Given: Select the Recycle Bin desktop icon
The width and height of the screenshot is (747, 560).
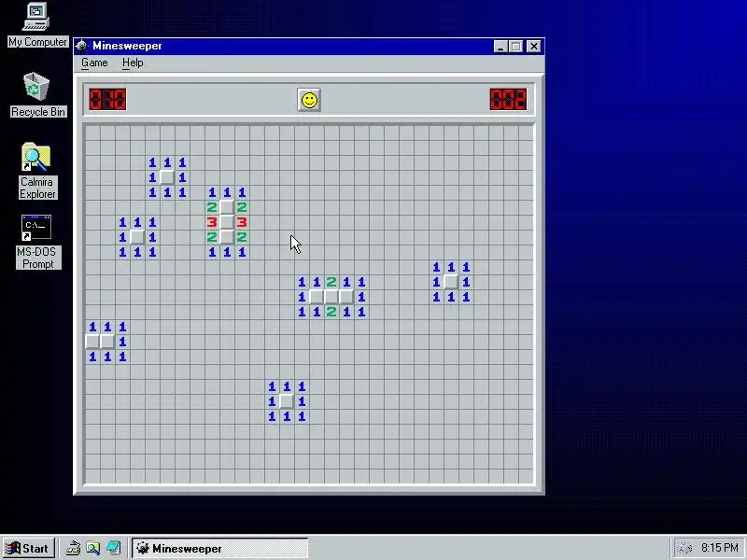Looking at the screenshot, I should pos(37,94).
